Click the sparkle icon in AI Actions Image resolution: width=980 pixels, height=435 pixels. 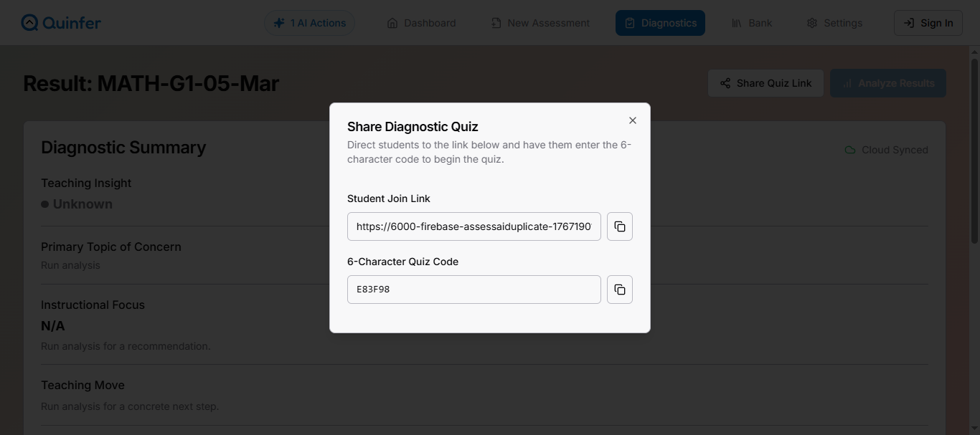[278, 23]
